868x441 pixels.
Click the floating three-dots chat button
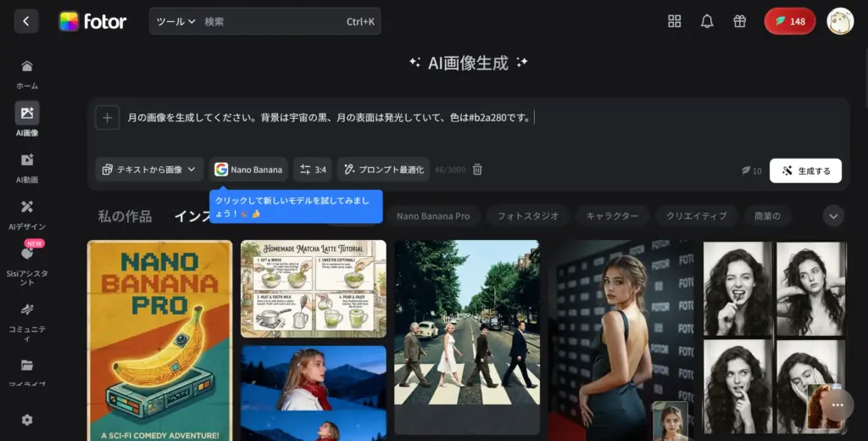pyautogui.click(x=837, y=405)
